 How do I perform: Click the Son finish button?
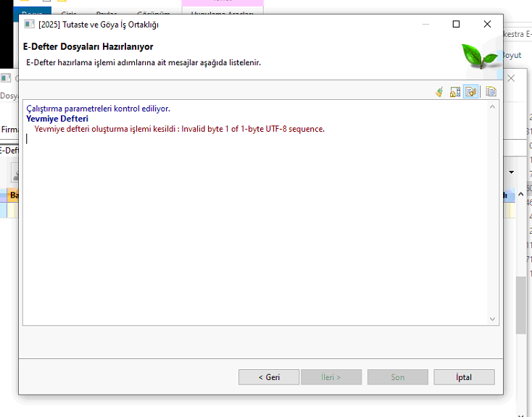pos(397,377)
